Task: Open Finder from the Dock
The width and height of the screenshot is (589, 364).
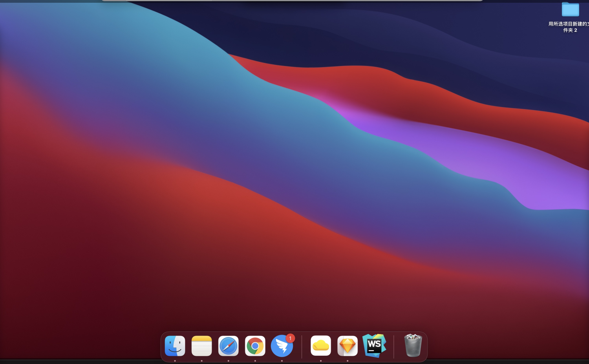Action: 175,346
